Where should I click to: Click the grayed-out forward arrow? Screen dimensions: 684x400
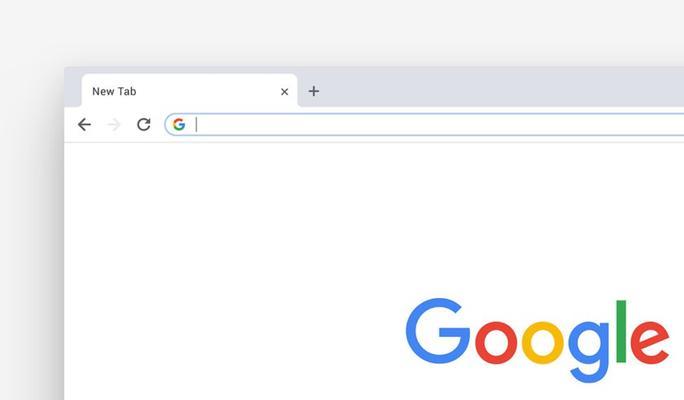114,125
